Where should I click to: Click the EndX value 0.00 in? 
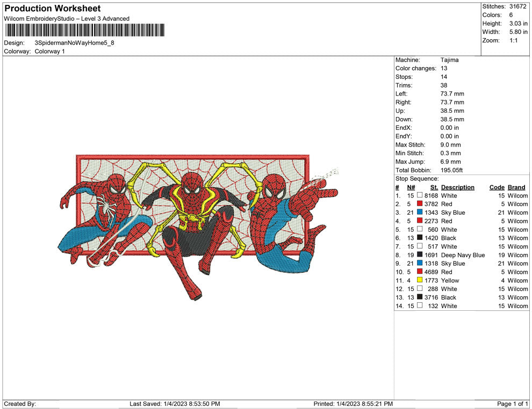(450, 128)
